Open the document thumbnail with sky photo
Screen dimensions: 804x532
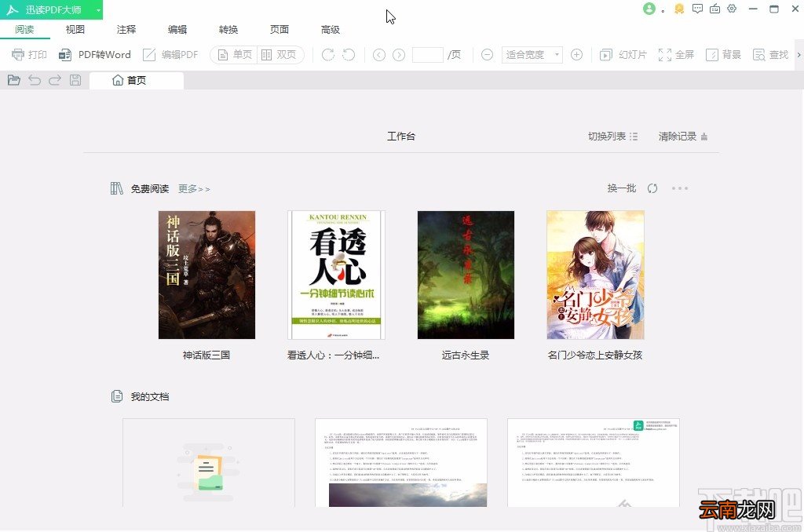point(401,463)
